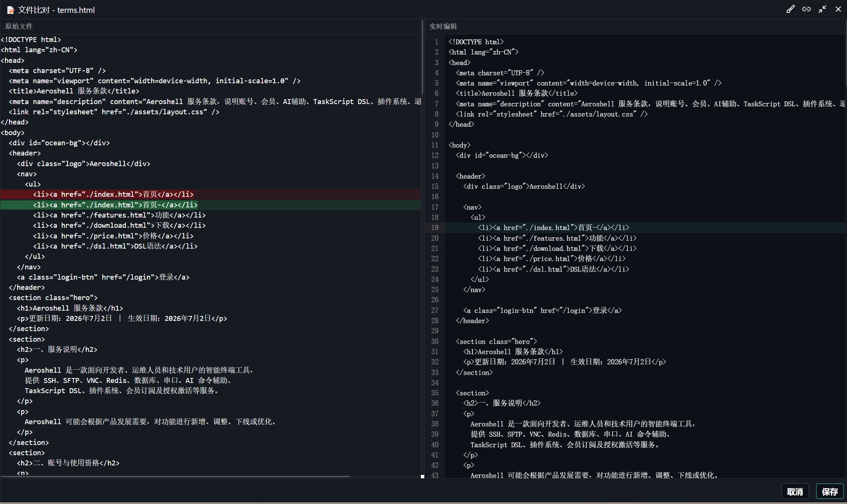The width and height of the screenshot is (847, 504).
Task: Click original pane <html lang="zh-CN"> line
Action: click(39, 50)
